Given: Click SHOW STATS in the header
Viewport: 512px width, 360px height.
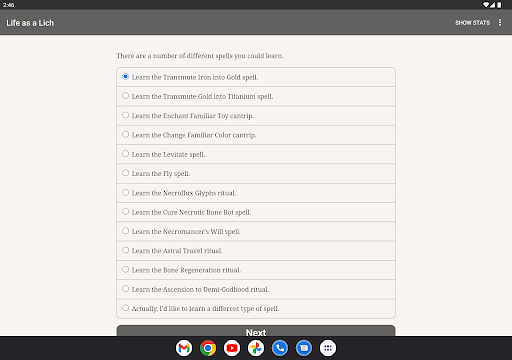Looking at the screenshot, I should pyautogui.click(x=472, y=23).
